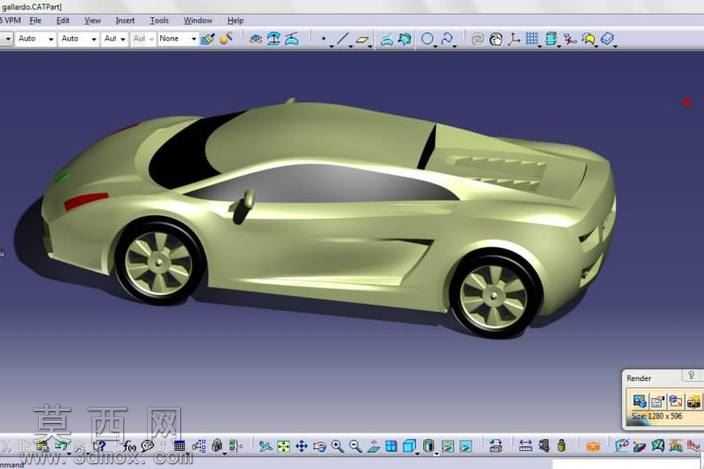Click the Multi-View window icon

(x=391, y=446)
